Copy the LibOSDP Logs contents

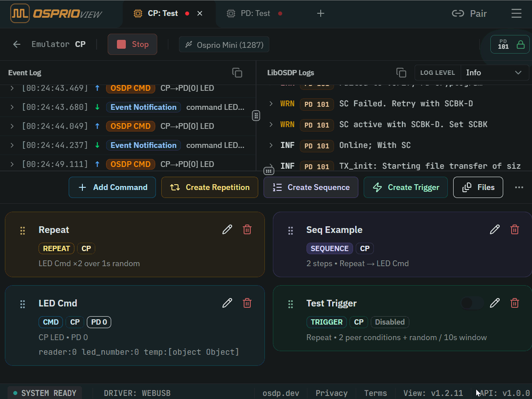401,73
